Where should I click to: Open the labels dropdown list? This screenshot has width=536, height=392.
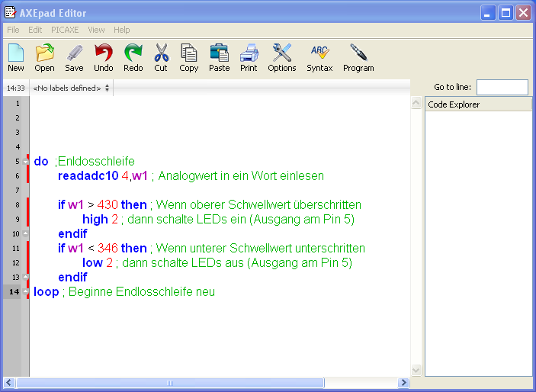[x=72, y=88]
